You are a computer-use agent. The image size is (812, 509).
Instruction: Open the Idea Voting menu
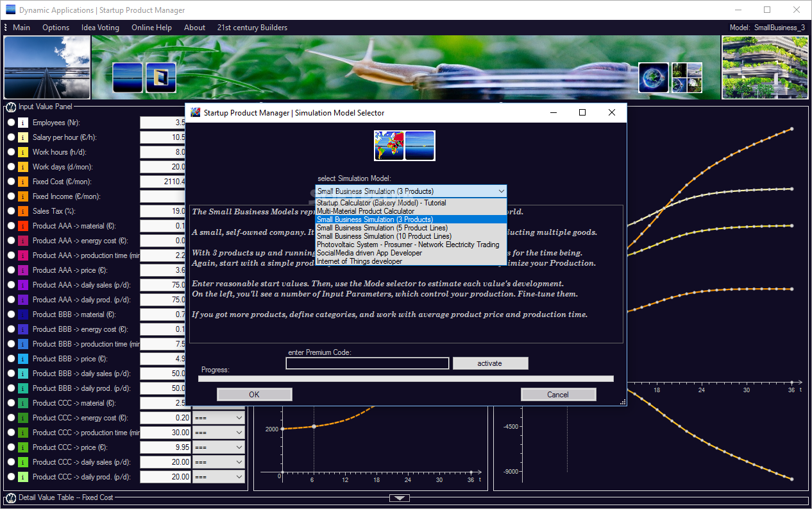100,28
